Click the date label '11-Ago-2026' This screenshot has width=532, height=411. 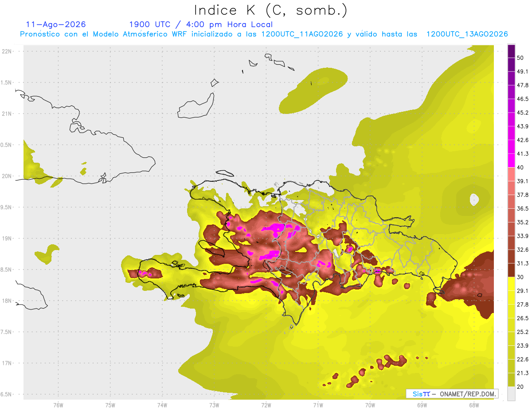56,24
